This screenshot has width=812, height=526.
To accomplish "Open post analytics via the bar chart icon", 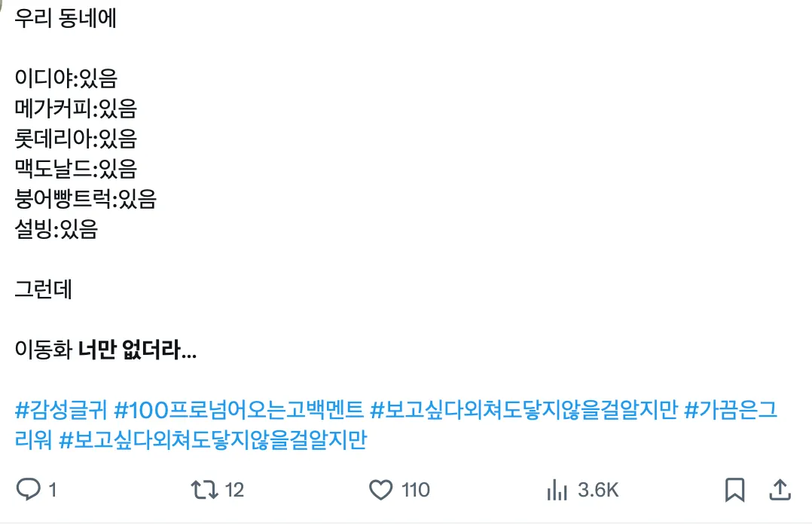I will 559,489.
